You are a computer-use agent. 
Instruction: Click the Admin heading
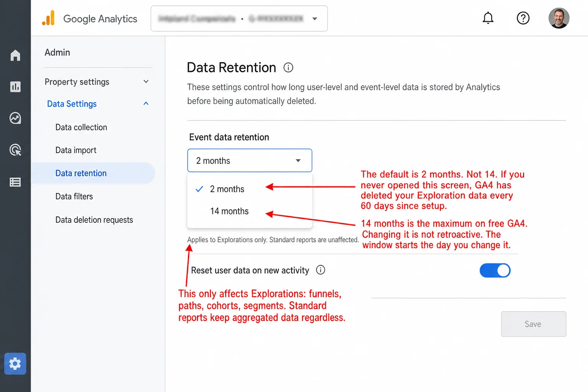point(57,52)
